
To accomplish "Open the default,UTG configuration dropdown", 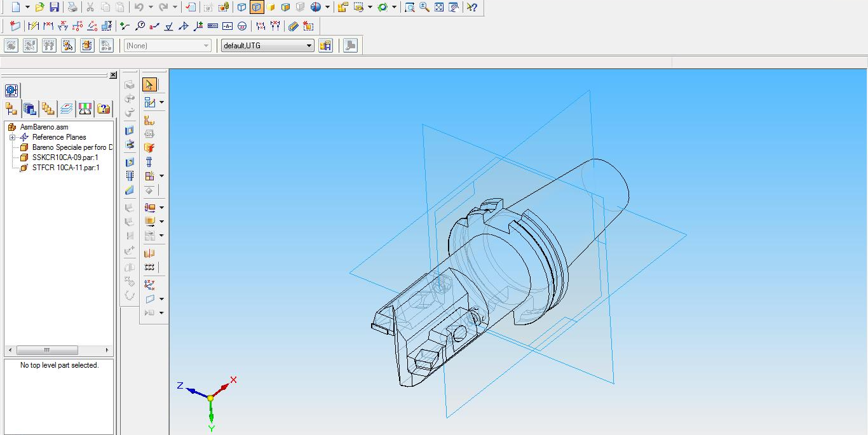I will point(309,46).
